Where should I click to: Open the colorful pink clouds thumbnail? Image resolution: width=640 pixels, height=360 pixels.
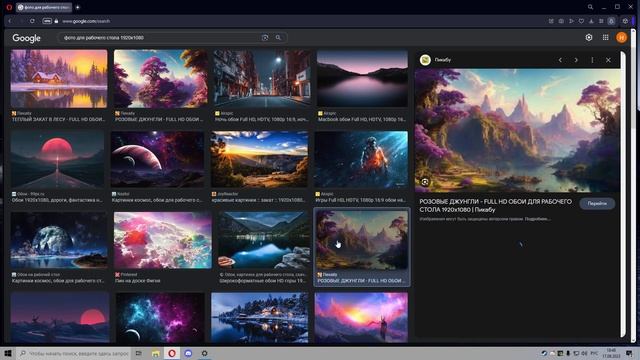click(163, 240)
